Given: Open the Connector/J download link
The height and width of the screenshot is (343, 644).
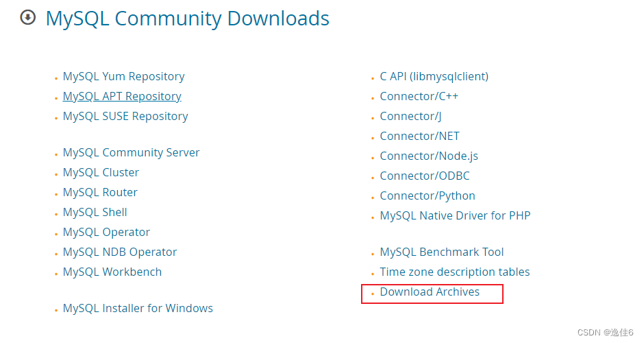Looking at the screenshot, I should tap(410, 117).
